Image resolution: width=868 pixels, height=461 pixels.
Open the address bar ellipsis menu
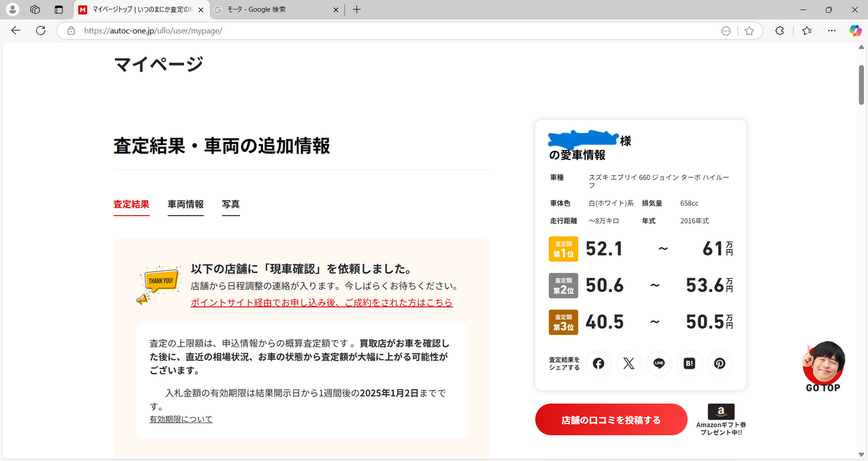(725, 30)
